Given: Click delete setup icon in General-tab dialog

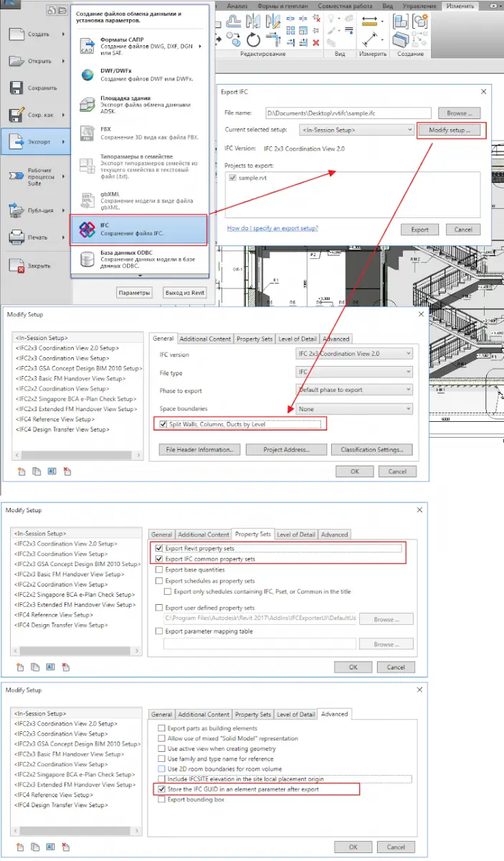Looking at the screenshot, I should pyautogui.click(x=67, y=471).
